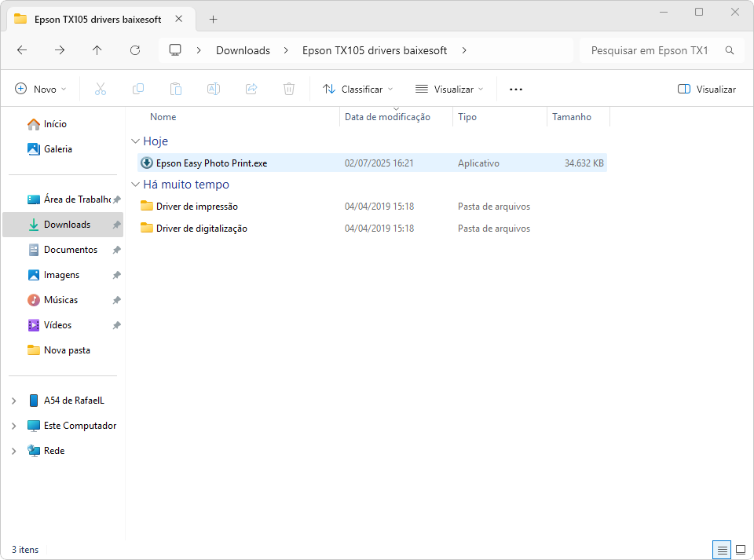Click the pin icon beside Músicas
This screenshot has height=560, width=754.
116,300
